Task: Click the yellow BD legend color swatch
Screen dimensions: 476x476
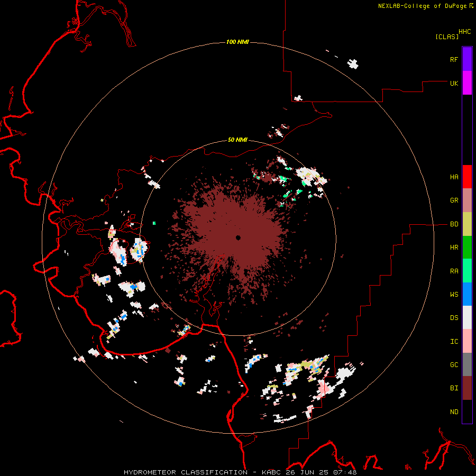Action: [x=467, y=224]
